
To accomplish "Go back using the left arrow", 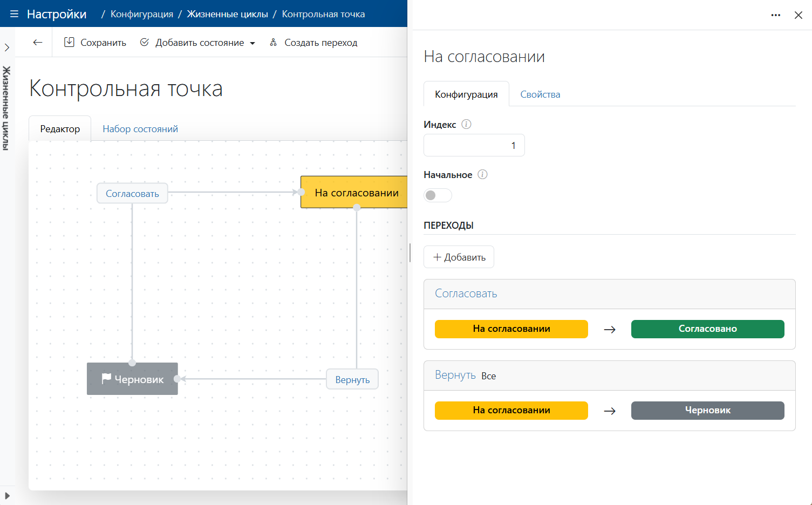I will tap(38, 43).
